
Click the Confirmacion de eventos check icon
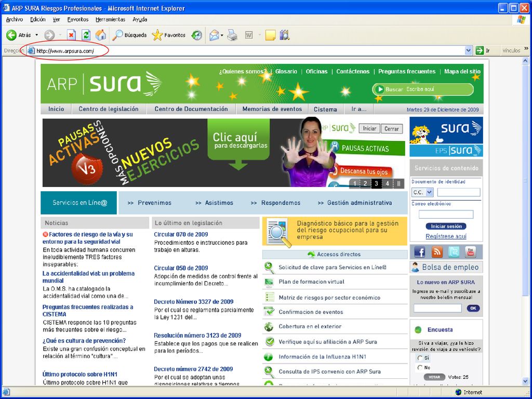[x=269, y=312]
